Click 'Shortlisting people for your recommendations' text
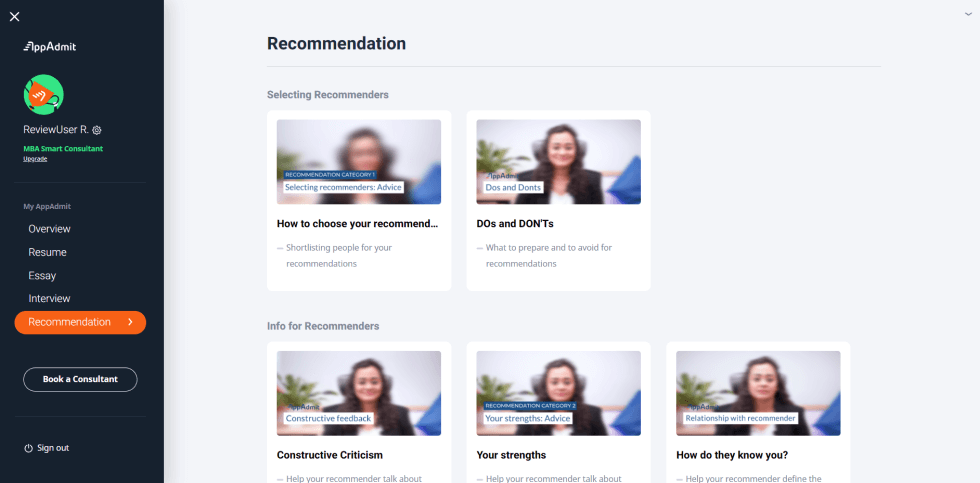 click(x=339, y=256)
